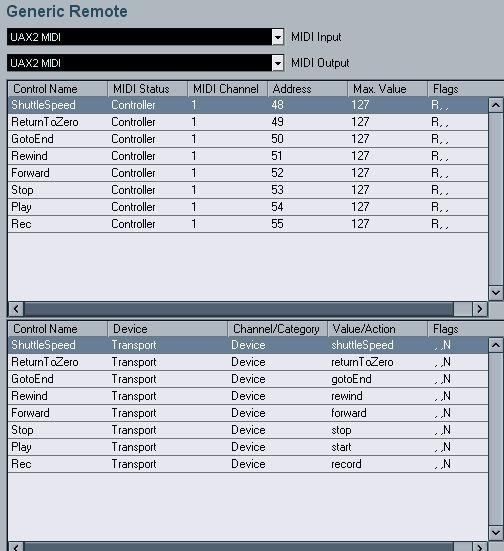Select the GotoEnd row in lower table
The width and height of the screenshot is (504, 551).
click(248, 379)
